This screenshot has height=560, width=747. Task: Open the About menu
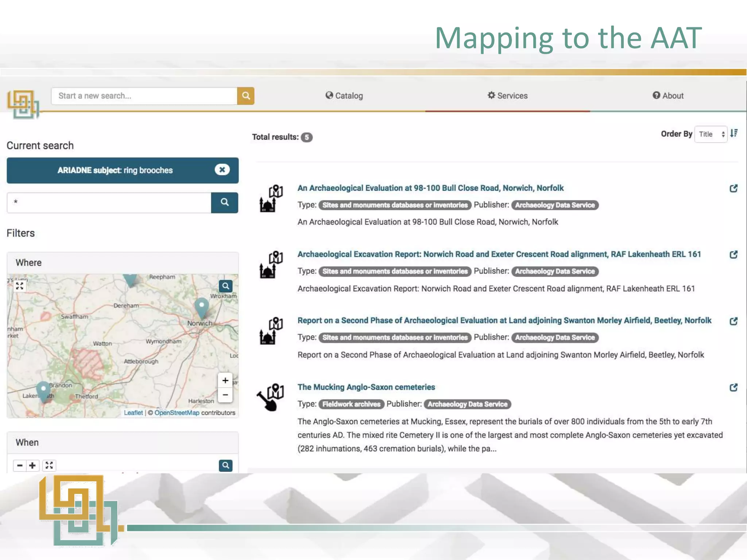click(x=668, y=96)
